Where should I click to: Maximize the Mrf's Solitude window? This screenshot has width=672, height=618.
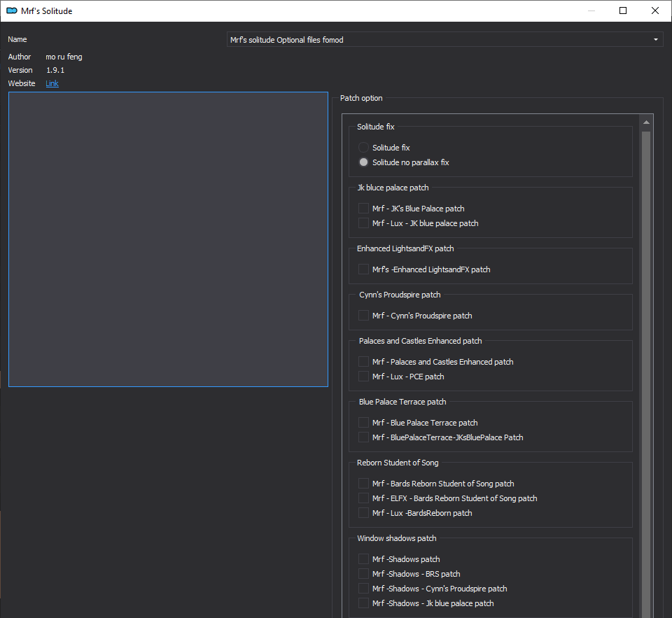tap(623, 10)
